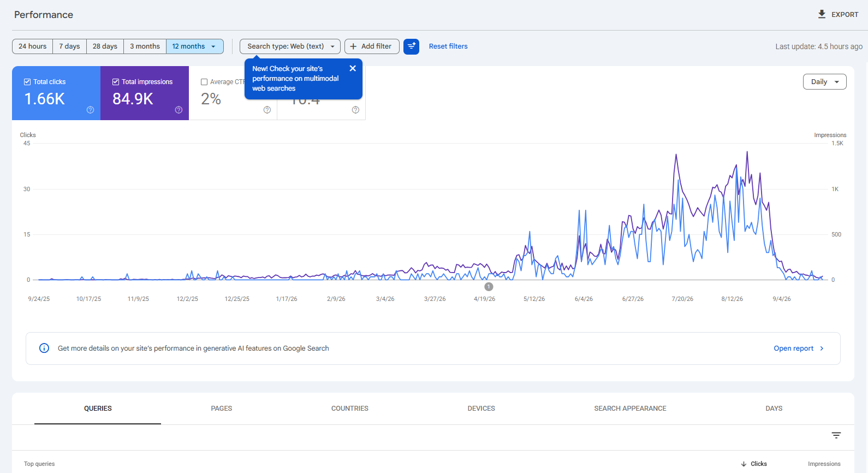This screenshot has width=868, height=473.
Task: Select the 7 days date range
Action: (69, 46)
